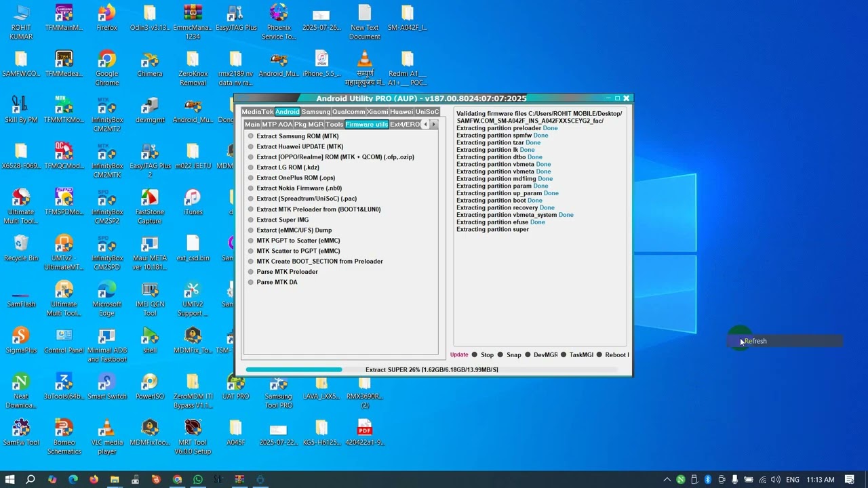Click the Snap button
This screenshot has height=488, width=868.
click(x=509, y=355)
